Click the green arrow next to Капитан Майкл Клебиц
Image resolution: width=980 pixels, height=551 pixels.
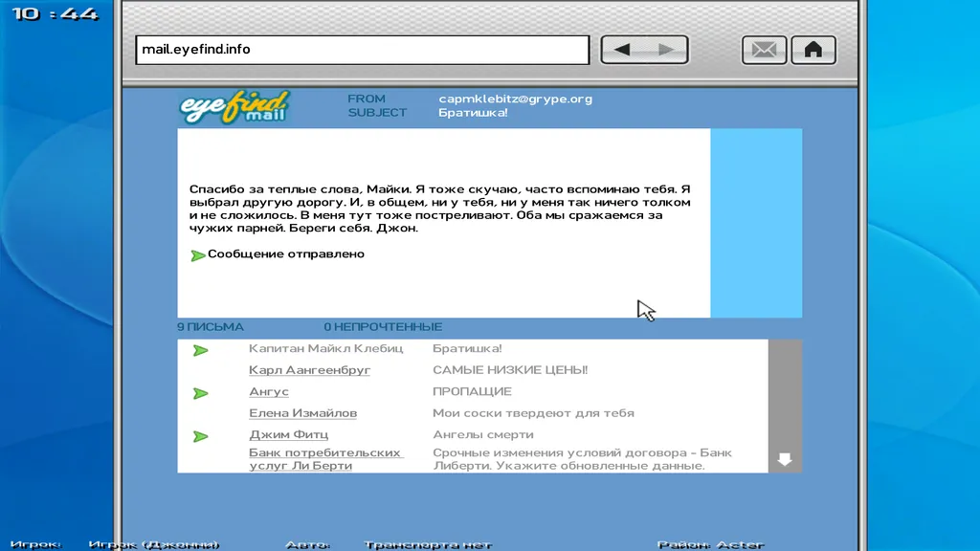(200, 350)
